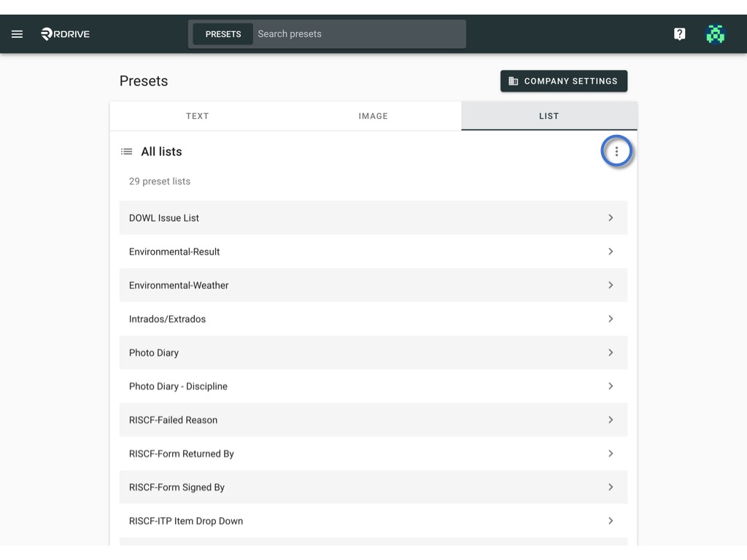The height and width of the screenshot is (560, 747).
Task: Click the building icon in Company Settings
Action: (513, 81)
